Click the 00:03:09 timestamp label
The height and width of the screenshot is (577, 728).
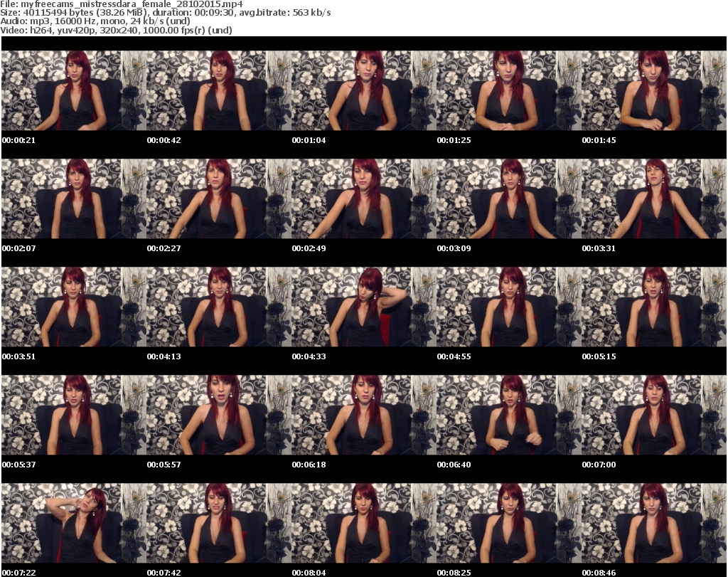[454, 248]
